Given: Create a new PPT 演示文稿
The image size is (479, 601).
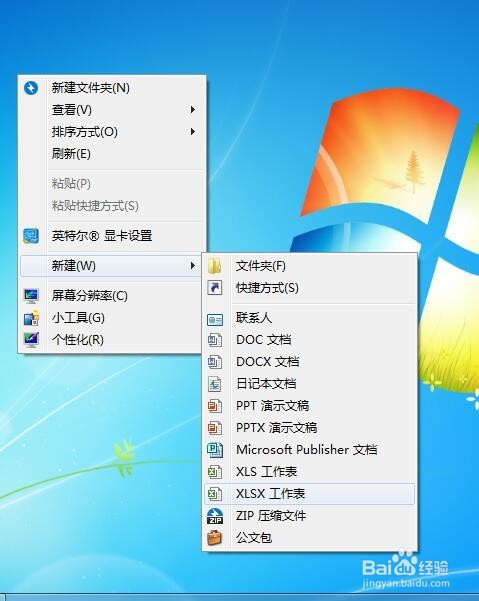Looking at the screenshot, I should click(x=310, y=406).
